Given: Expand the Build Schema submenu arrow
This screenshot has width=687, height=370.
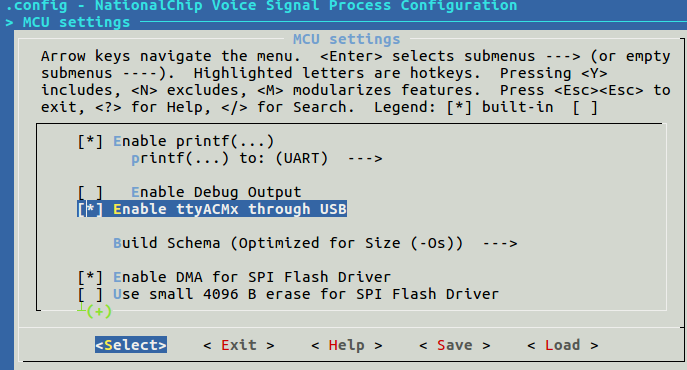Looking at the screenshot, I should coord(499,243).
